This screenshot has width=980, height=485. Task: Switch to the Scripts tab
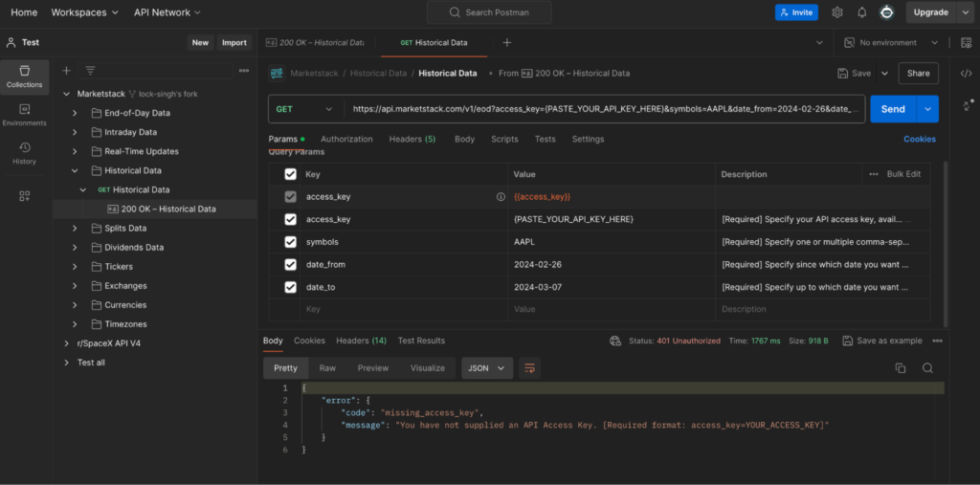click(504, 140)
